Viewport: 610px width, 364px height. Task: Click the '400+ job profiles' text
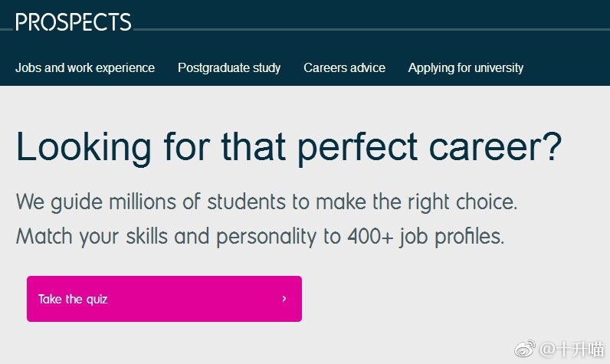click(426, 237)
